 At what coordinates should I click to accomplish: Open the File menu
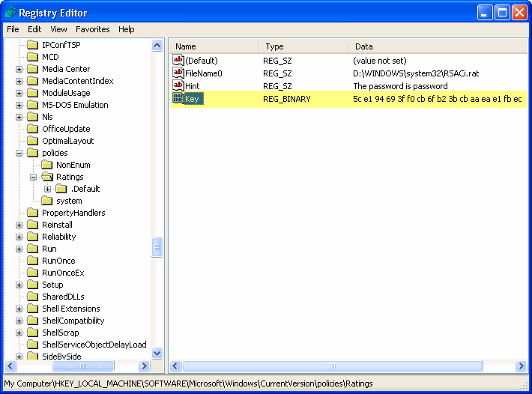(13, 29)
